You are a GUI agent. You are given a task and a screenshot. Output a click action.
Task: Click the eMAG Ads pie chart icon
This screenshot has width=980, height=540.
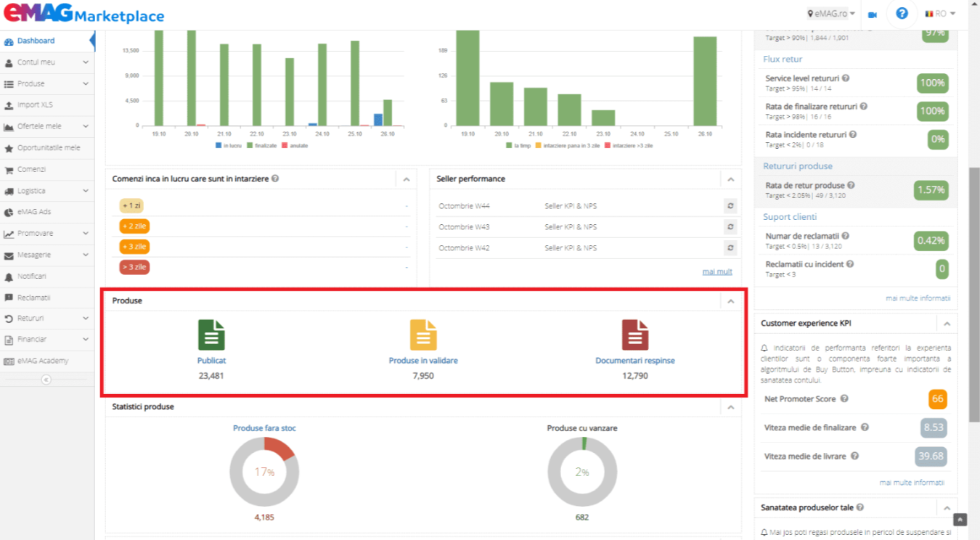[x=9, y=213]
